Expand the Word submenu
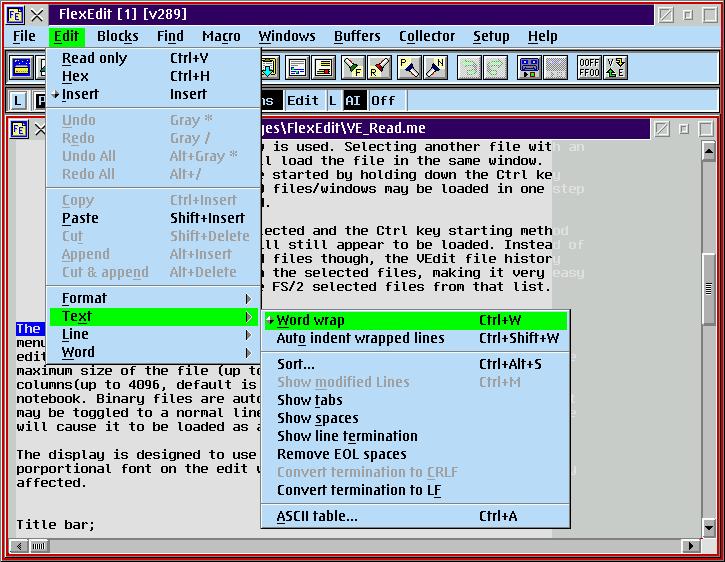 click(x=78, y=352)
